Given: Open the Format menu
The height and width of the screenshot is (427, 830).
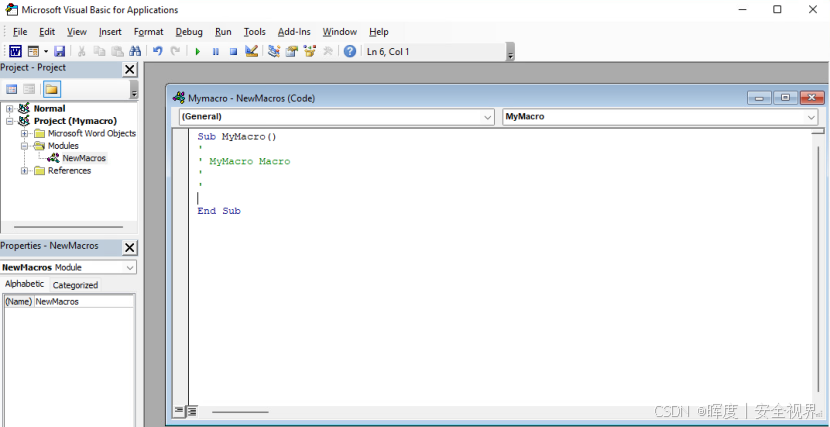Looking at the screenshot, I should (x=149, y=32).
